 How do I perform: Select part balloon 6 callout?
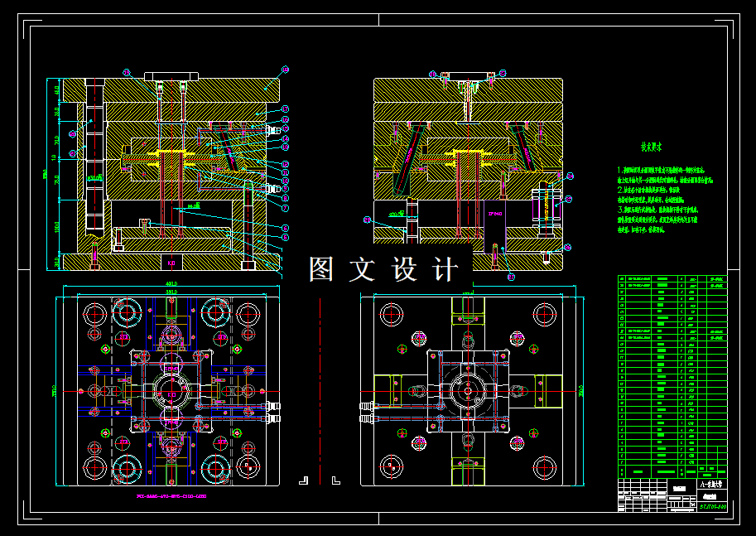click(286, 228)
